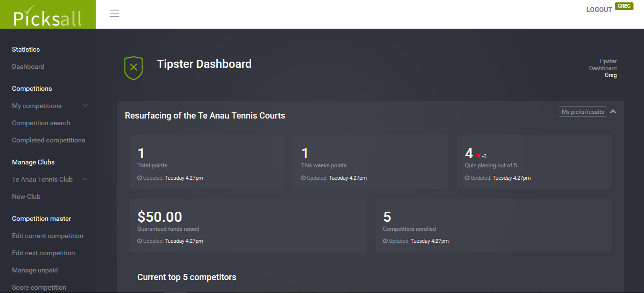Click the green shield dashboard icon
The height and width of the screenshot is (293, 644).
[x=133, y=68]
